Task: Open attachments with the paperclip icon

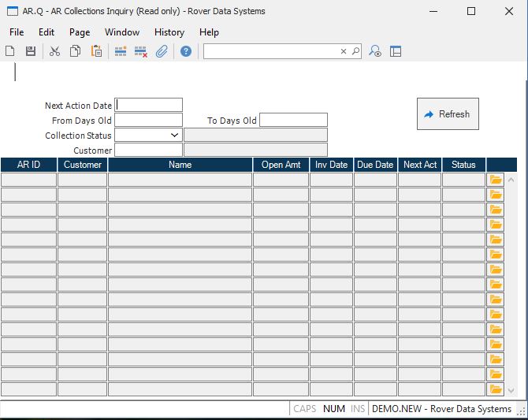Action: pyautogui.click(x=162, y=51)
